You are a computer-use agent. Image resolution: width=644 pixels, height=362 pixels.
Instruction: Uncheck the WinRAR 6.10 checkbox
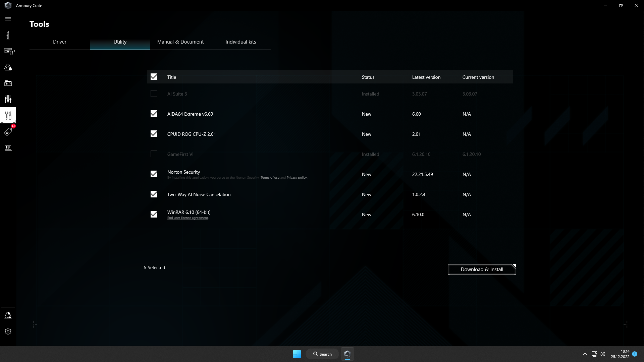click(x=154, y=214)
